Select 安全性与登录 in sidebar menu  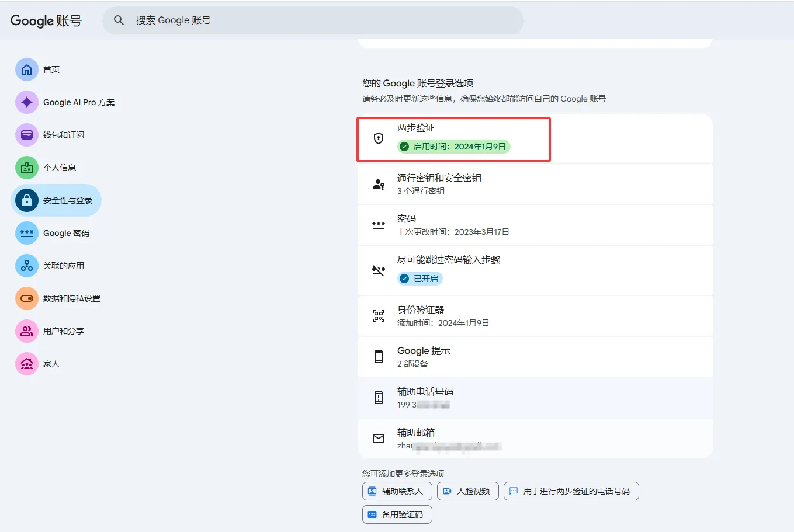tap(56, 200)
